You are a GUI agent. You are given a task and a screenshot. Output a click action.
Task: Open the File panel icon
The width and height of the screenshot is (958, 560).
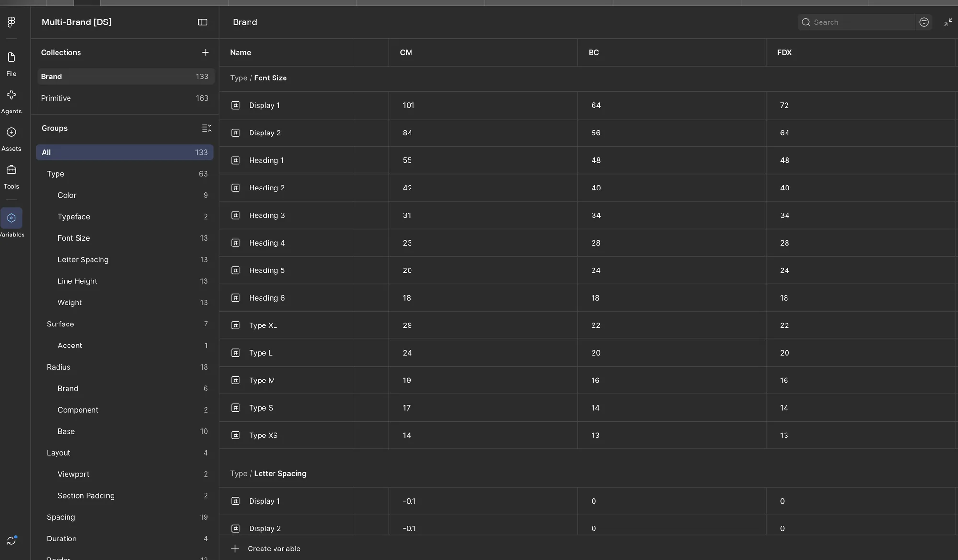11,57
